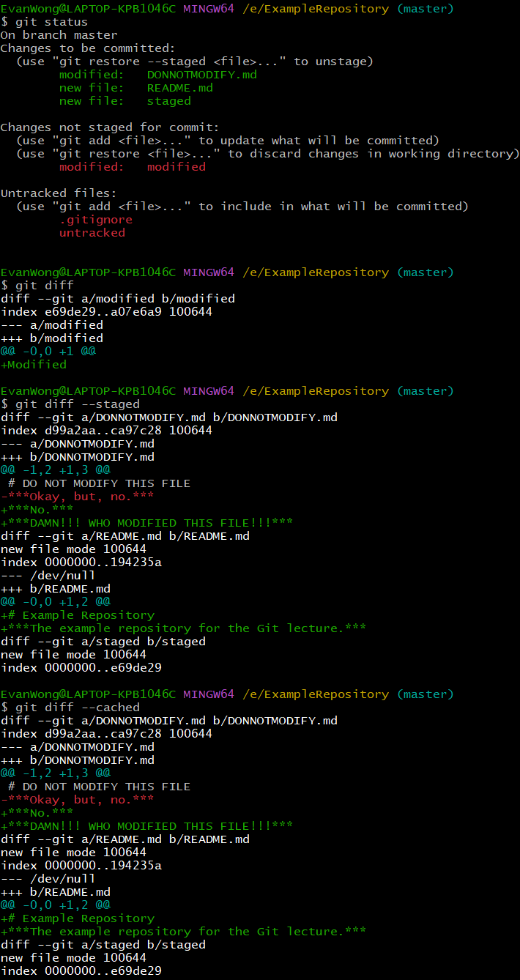Click the hint about discarding working directory changes
Viewport: 520px width, 980px height.
click(x=267, y=154)
